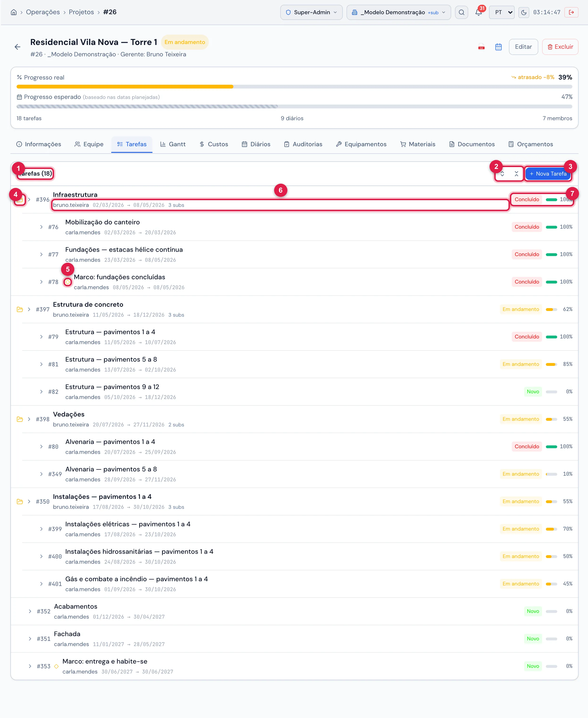
Task: Open the Operações breadcrumb link
Action: pyautogui.click(x=43, y=12)
